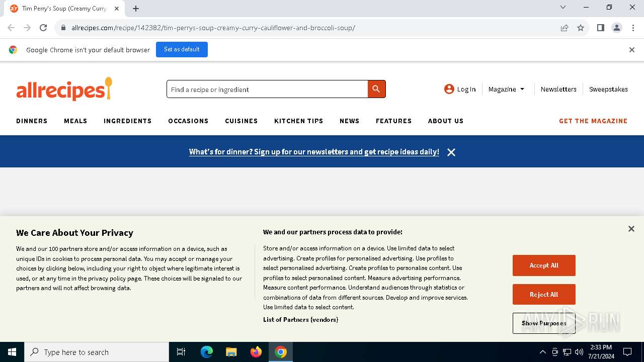Open the KITCHEN TIPS menu
644x362 pixels.
point(298,121)
